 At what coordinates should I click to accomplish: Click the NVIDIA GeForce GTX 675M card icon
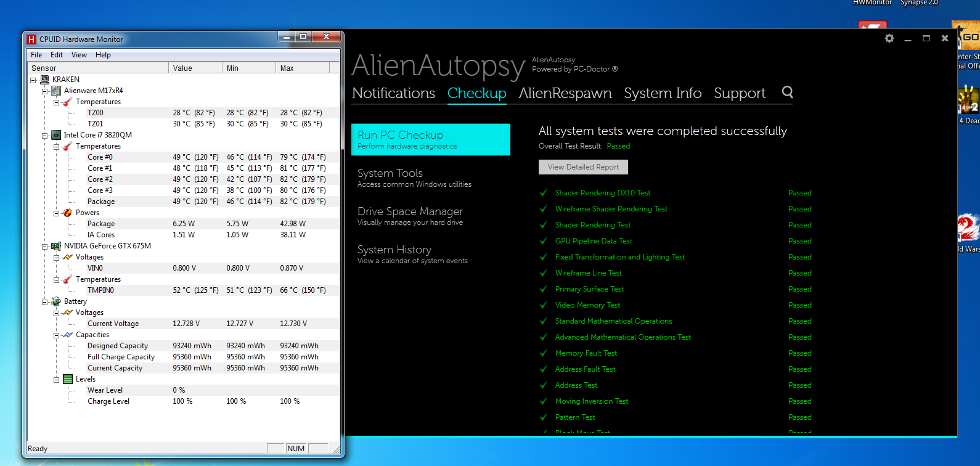coord(56,246)
